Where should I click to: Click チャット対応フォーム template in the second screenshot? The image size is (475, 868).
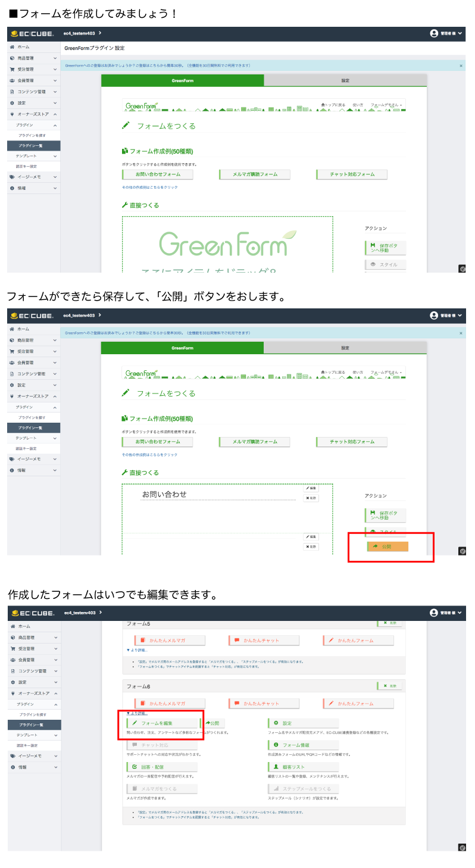[352, 442]
